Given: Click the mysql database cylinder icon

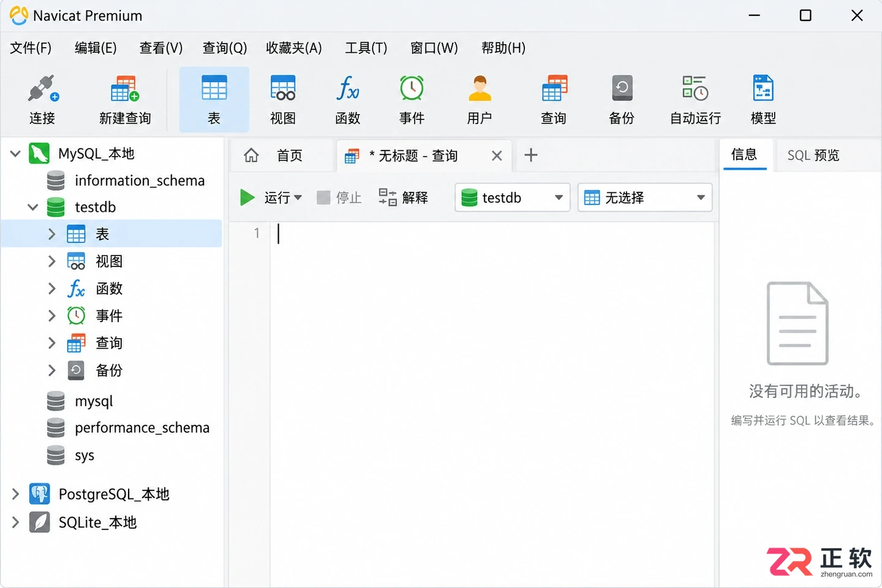Looking at the screenshot, I should click(x=56, y=401).
